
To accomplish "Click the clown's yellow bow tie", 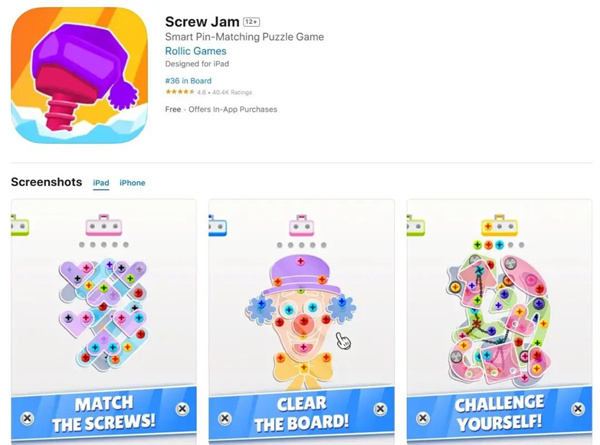I will coord(303,372).
